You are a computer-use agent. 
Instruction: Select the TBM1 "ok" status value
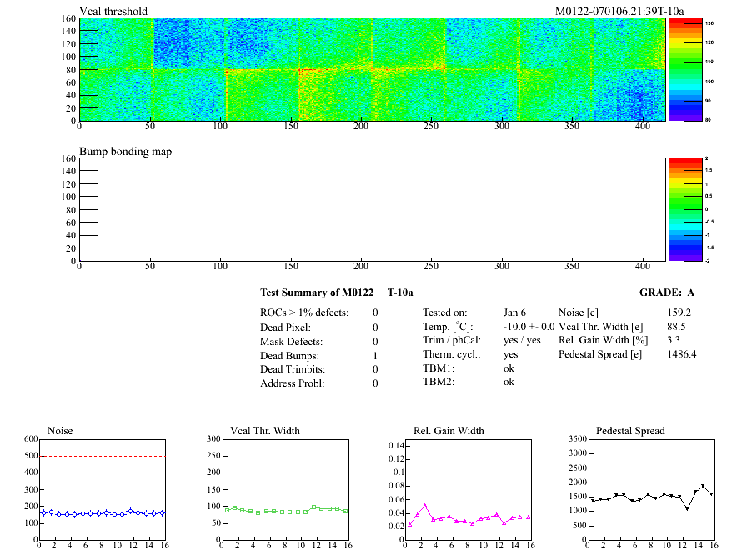[x=509, y=367]
